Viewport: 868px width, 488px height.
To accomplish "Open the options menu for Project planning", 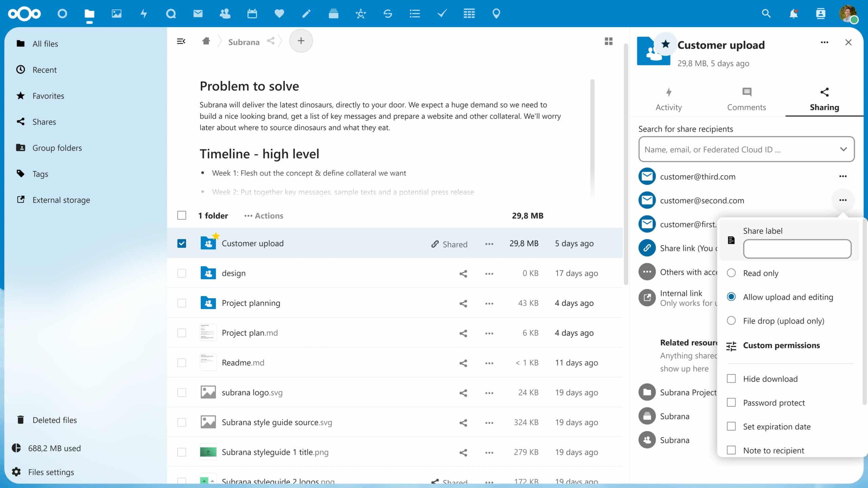I will tap(489, 303).
